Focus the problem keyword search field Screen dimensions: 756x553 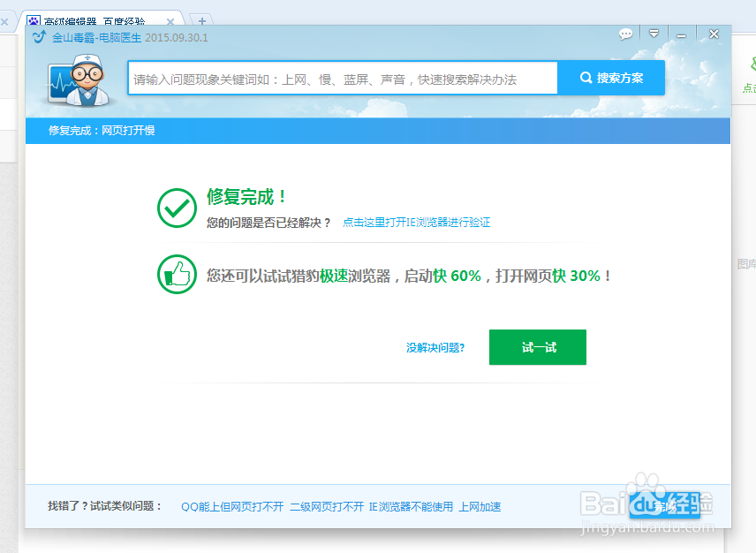(343, 78)
